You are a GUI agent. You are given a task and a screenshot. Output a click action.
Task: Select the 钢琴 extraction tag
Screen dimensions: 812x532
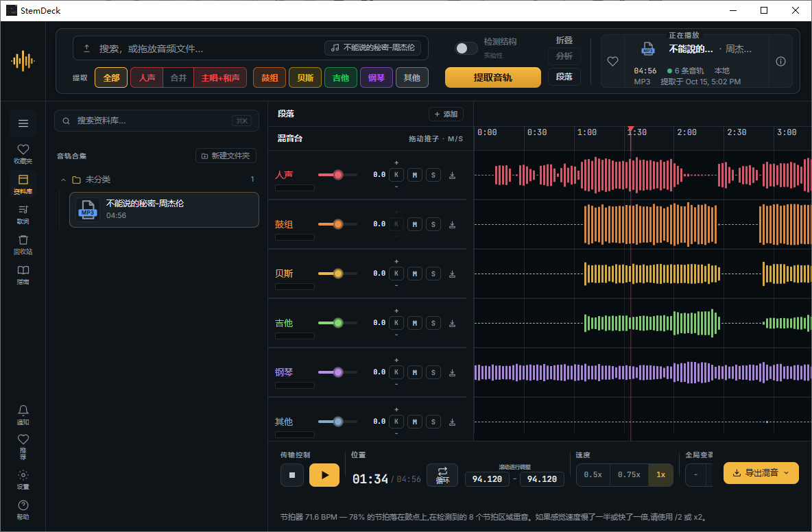pos(377,77)
